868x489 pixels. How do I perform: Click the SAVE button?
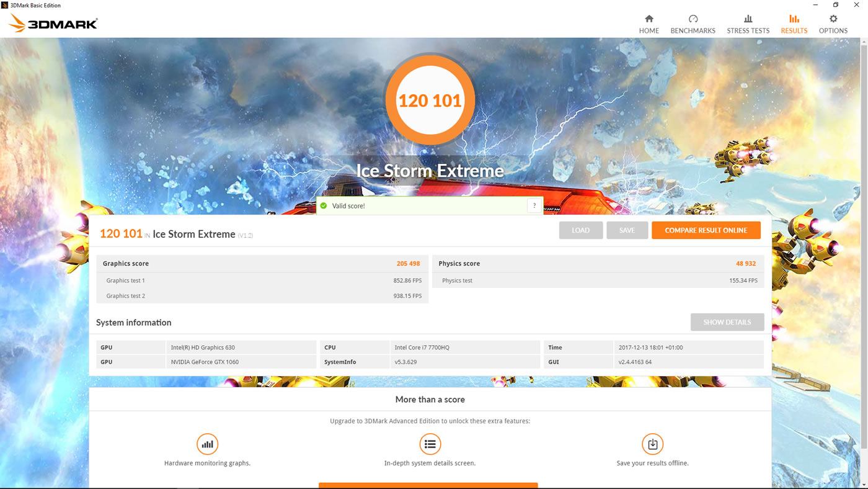point(627,230)
